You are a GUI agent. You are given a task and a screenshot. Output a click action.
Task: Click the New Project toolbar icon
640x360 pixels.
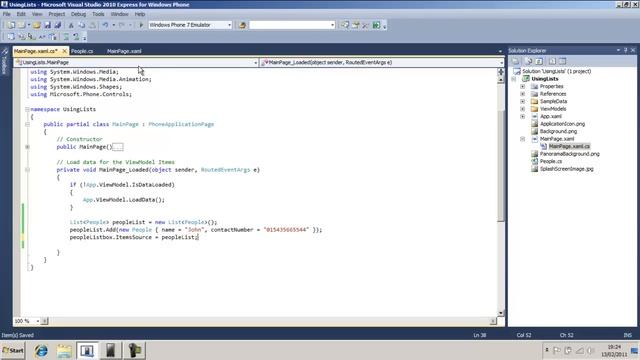pos(11,25)
